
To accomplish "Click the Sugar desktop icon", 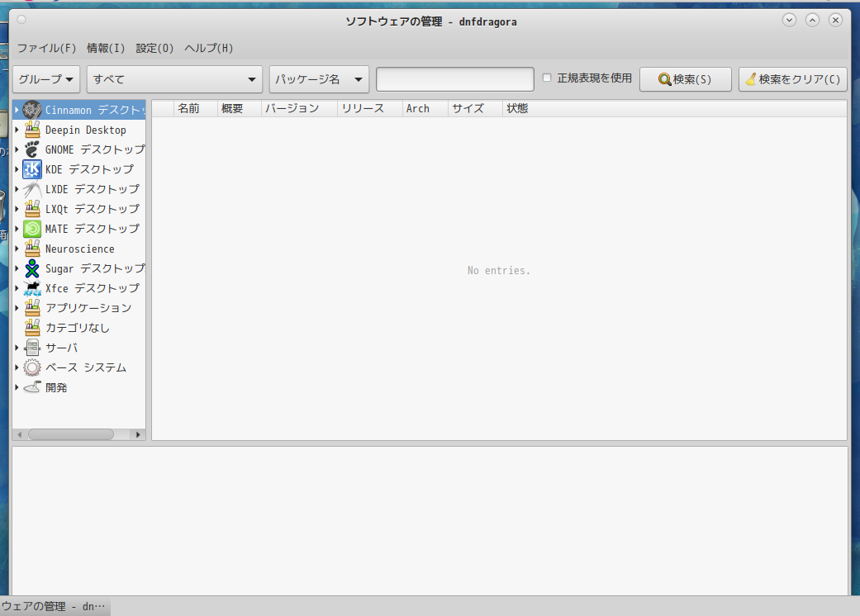I will (x=32, y=268).
